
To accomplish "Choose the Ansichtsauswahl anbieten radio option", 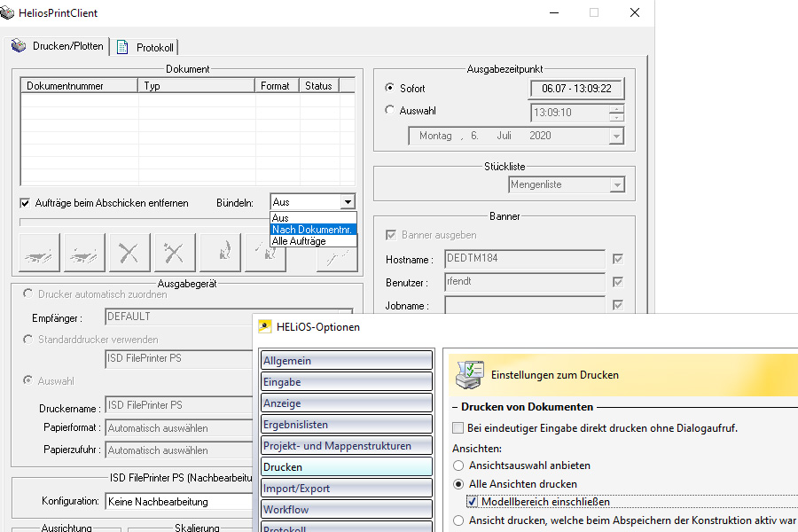I will tap(458, 465).
